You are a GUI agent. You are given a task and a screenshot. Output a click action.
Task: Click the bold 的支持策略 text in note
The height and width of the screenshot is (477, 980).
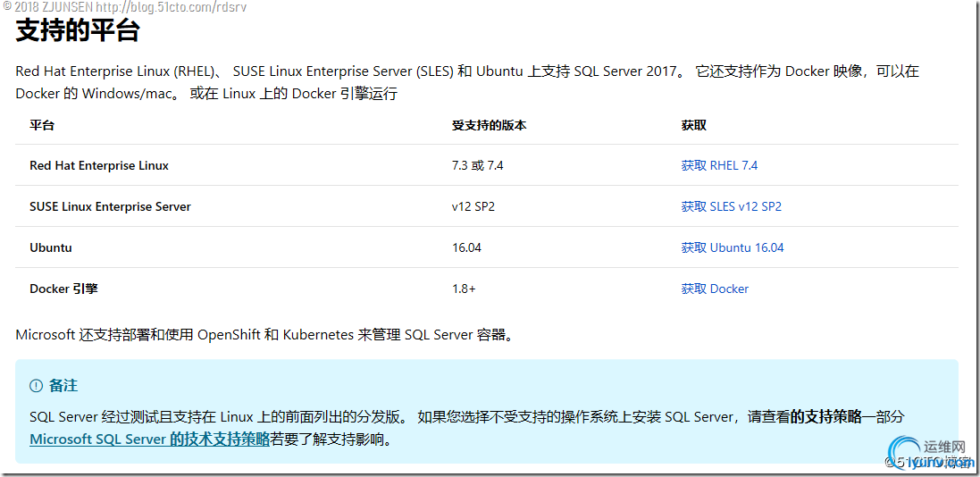(x=825, y=417)
